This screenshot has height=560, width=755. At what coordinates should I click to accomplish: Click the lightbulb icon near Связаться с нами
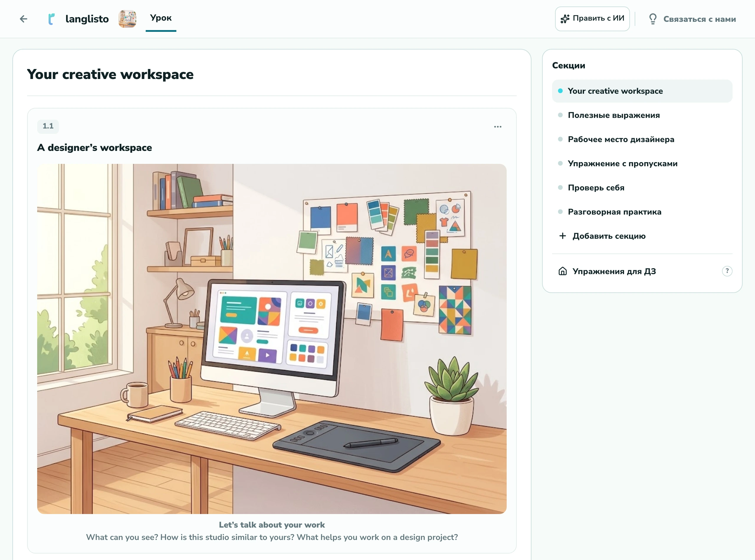[653, 19]
